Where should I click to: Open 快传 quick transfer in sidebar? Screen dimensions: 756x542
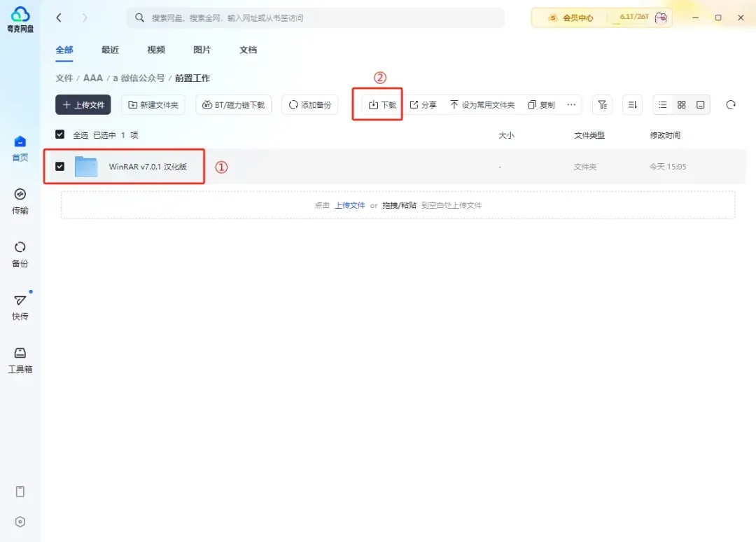click(x=20, y=307)
